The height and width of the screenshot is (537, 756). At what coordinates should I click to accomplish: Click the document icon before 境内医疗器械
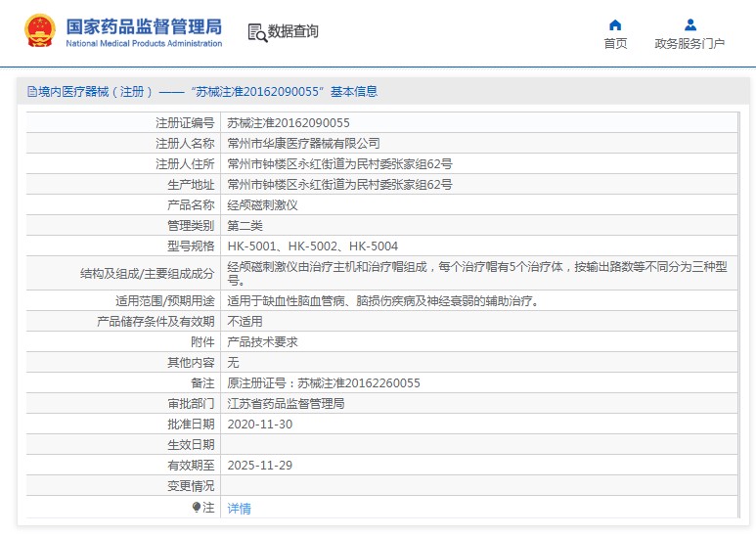pyautogui.click(x=31, y=92)
